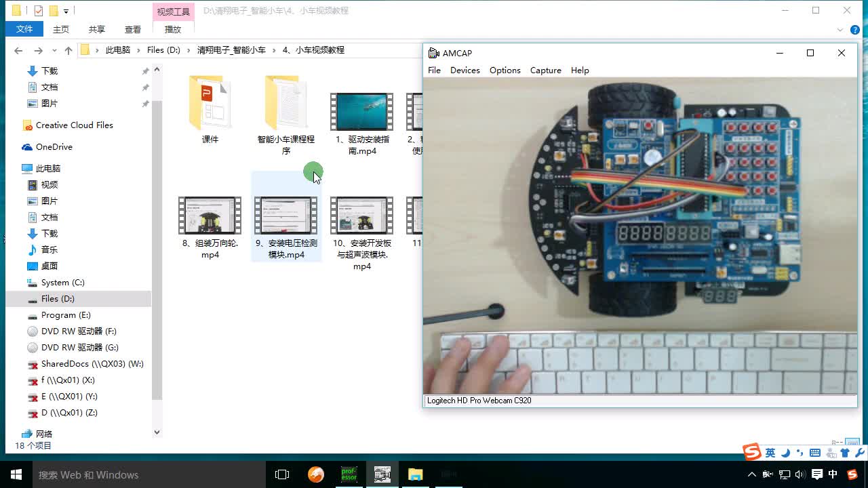The height and width of the screenshot is (488, 868).
Task: Select 网络 in the navigation pane
Action: pos(43,434)
